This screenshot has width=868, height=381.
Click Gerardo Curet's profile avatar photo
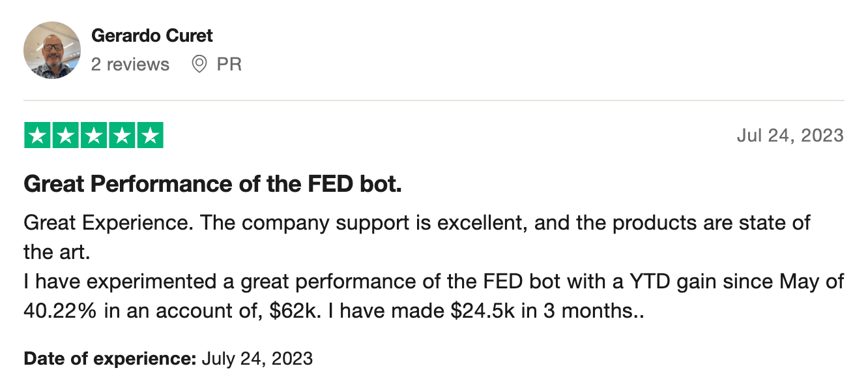tap(52, 50)
